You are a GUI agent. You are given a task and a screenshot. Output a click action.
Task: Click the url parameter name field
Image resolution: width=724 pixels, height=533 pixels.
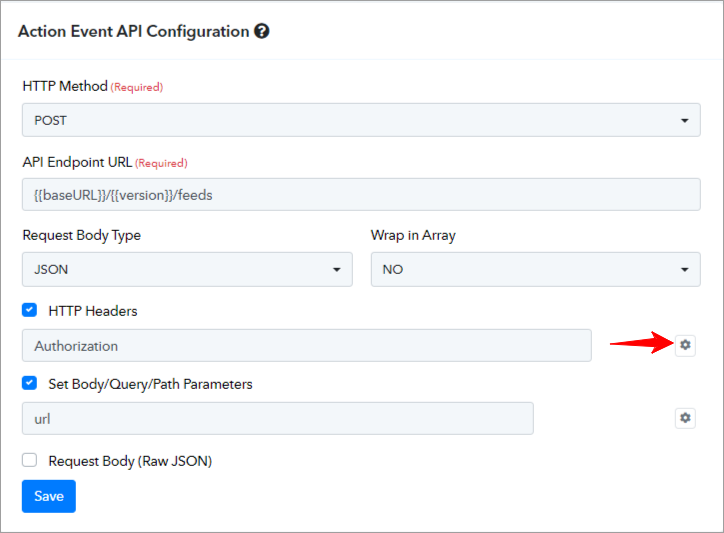pos(278,418)
